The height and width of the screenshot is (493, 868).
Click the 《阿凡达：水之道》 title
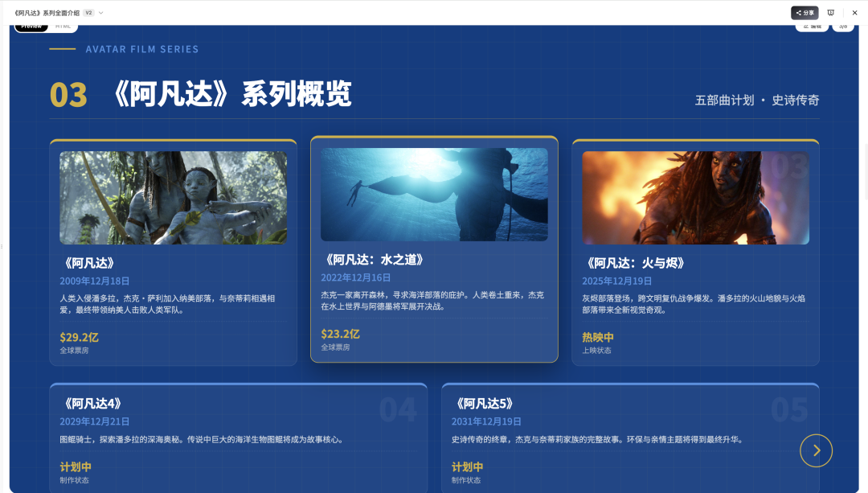(x=375, y=260)
